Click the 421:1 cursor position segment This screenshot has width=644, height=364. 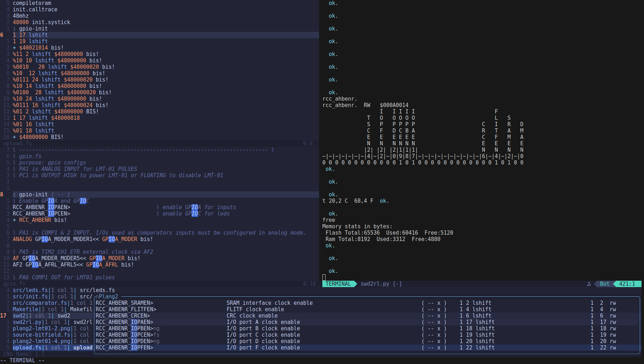tap(627, 284)
